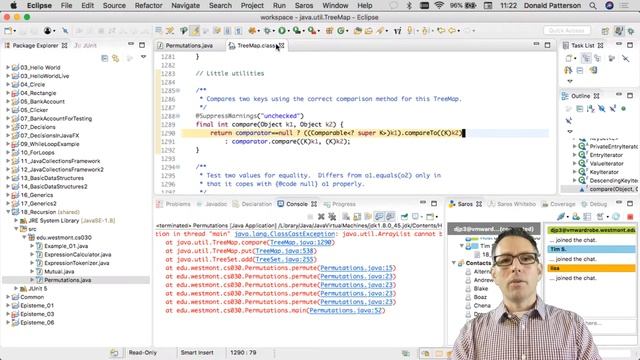
Task: Toggle Pin Console button
Action: point(404,216)
